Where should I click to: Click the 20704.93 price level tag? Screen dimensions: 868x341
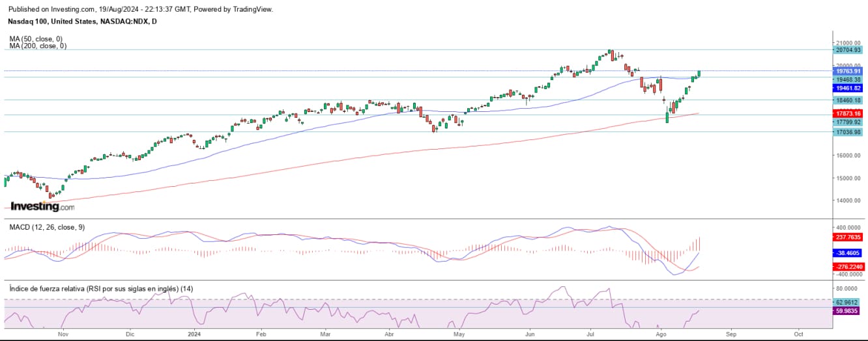coord(848,49)
